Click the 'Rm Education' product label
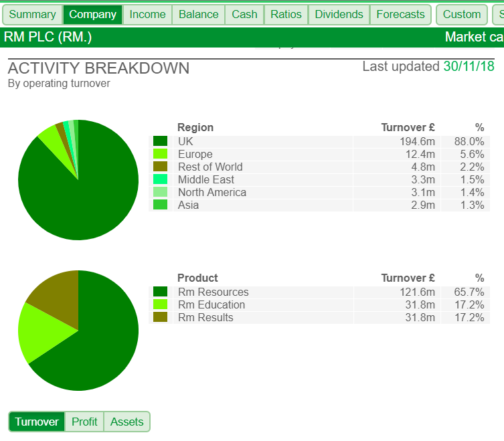 click(212, 304)
